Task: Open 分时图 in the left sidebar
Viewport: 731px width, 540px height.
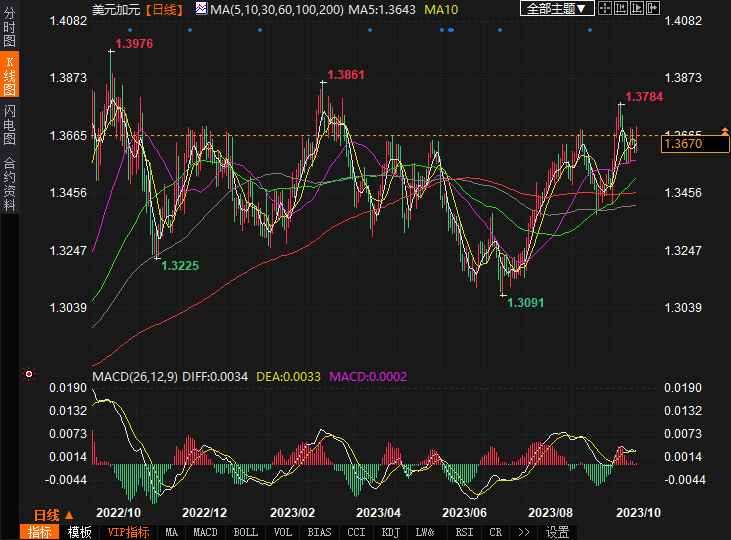Action: 9,29
